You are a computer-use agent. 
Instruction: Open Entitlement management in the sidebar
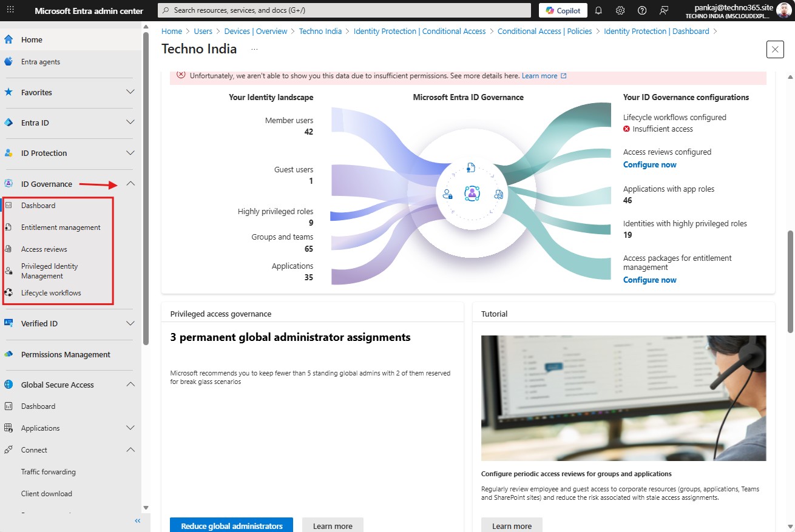61,227
